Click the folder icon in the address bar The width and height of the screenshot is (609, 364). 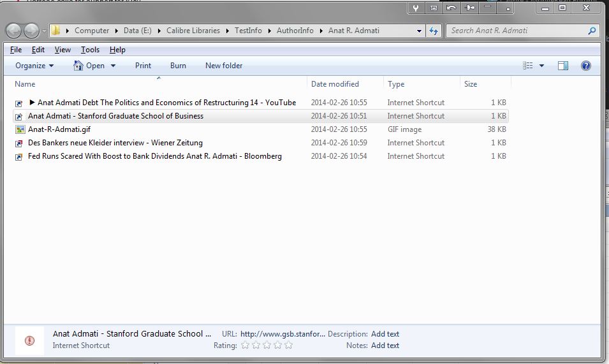(56, 31)
